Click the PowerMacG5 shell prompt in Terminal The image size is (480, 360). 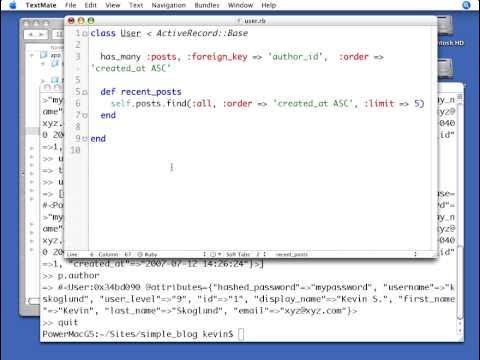click(x=138, y=334)
